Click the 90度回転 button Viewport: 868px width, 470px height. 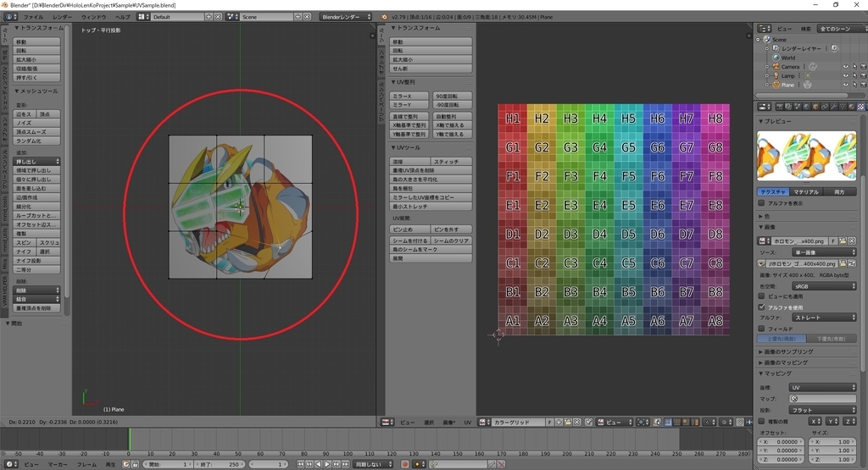tap(452, 96)
